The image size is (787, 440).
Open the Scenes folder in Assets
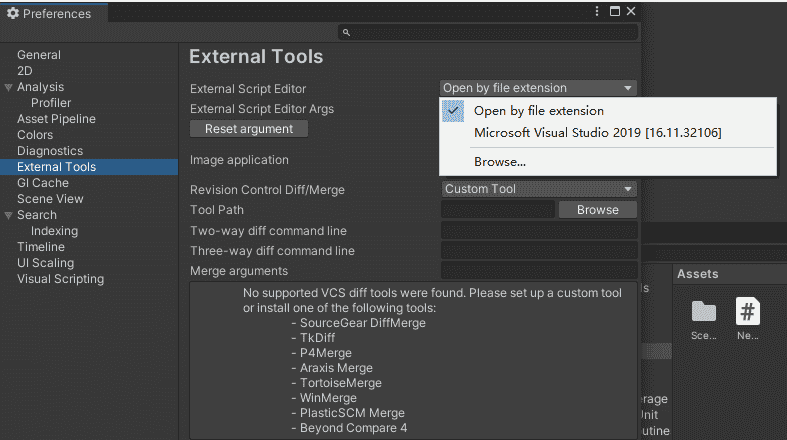704,312
